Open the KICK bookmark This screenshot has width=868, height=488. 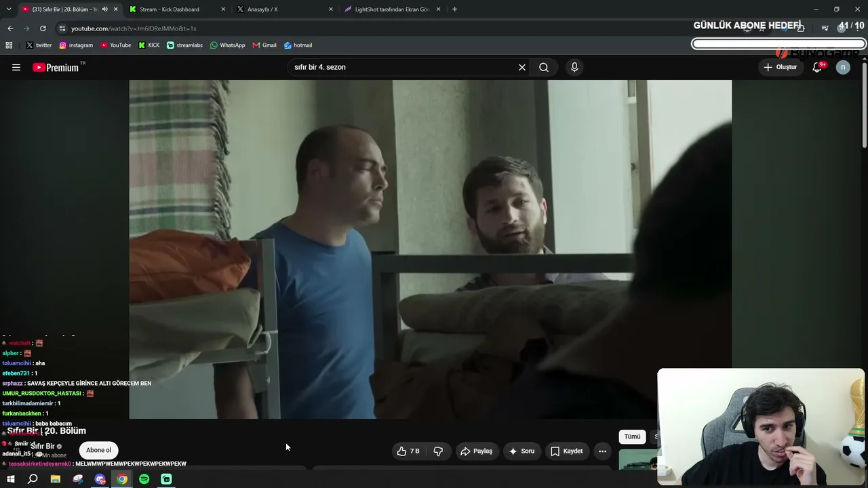coord(149,45)
